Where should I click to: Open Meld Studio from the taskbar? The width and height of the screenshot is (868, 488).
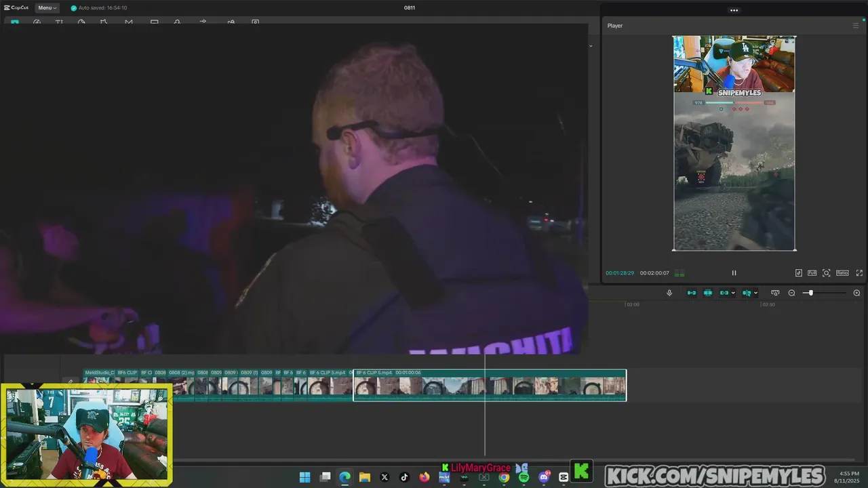444,478
